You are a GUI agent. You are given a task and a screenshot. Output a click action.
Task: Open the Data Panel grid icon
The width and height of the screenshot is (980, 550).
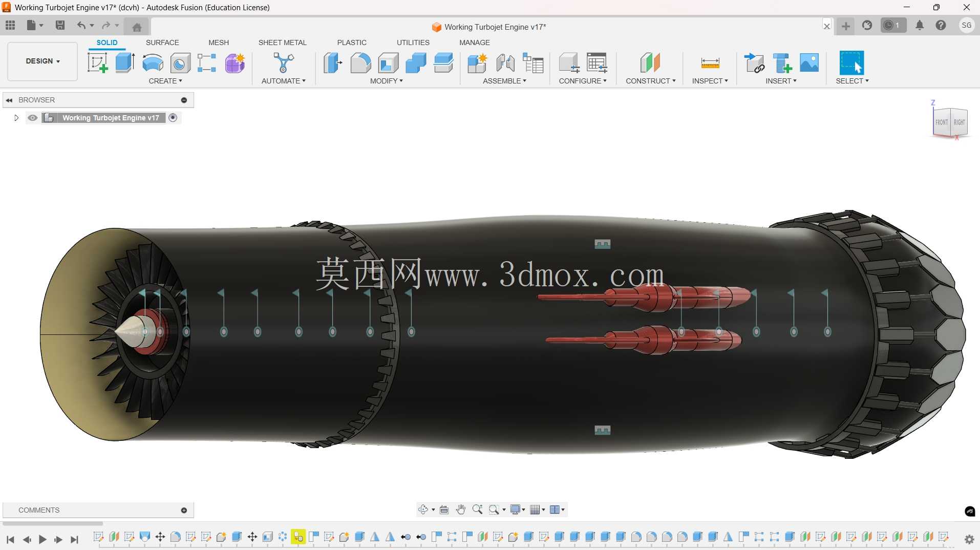(10, 25)
